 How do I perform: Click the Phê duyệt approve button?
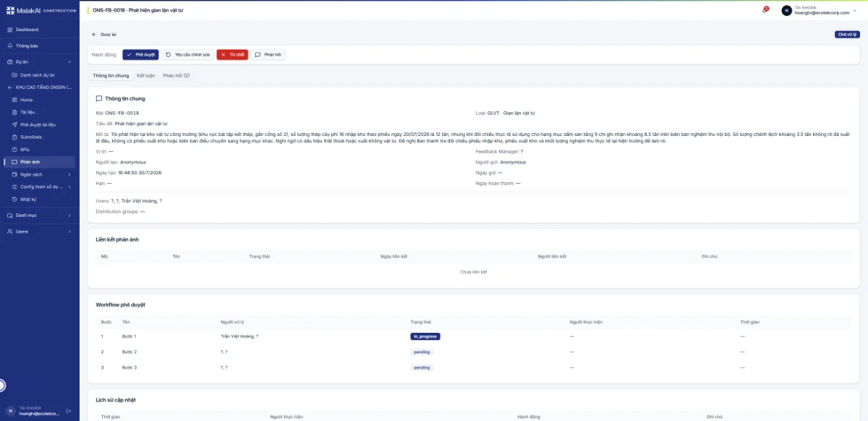(140, 54)
